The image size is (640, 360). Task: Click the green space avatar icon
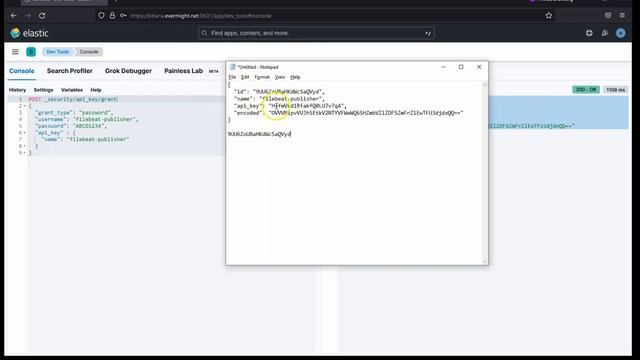tap(31, 52)
